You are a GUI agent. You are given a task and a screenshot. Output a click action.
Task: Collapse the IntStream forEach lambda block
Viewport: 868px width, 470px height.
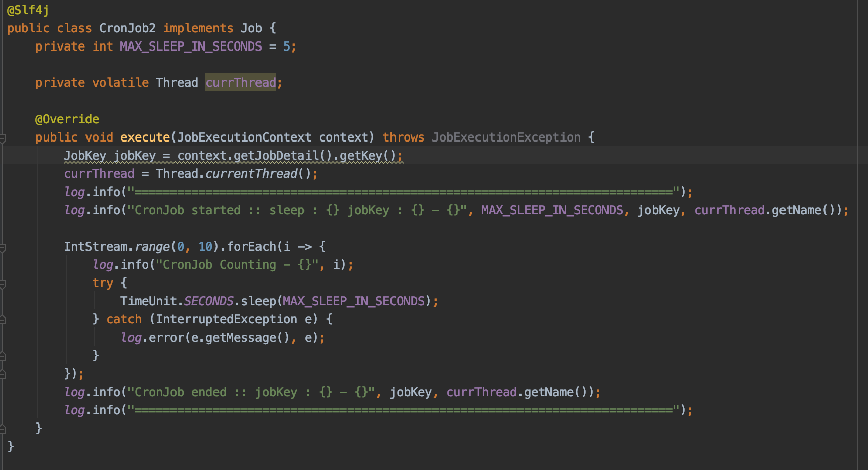point(3,247)
